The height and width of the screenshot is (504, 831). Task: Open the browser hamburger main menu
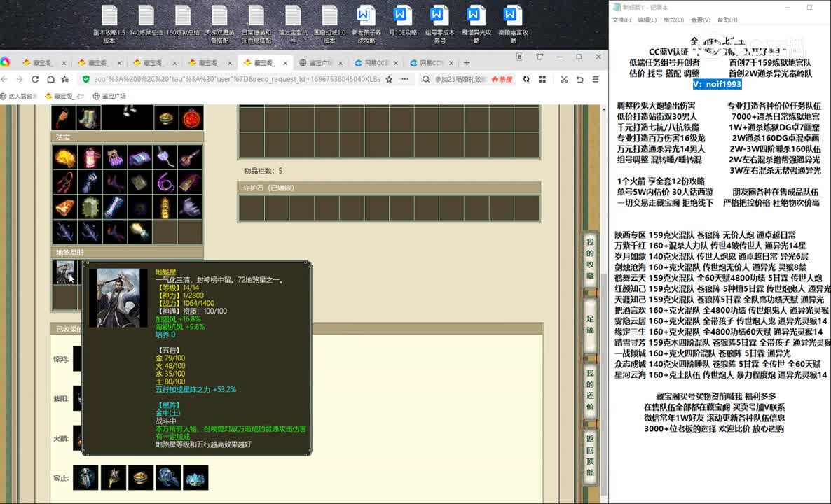point(596,79)
